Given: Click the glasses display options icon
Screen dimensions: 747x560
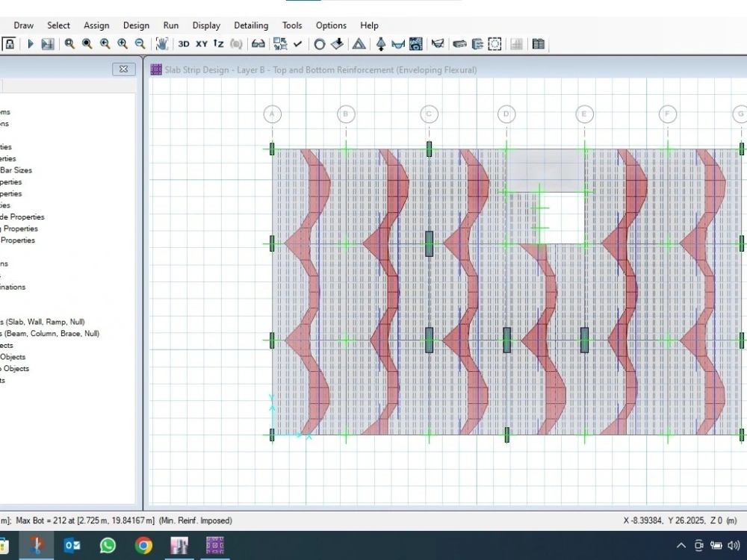Looking at the screenshot, I should point(258,44).
